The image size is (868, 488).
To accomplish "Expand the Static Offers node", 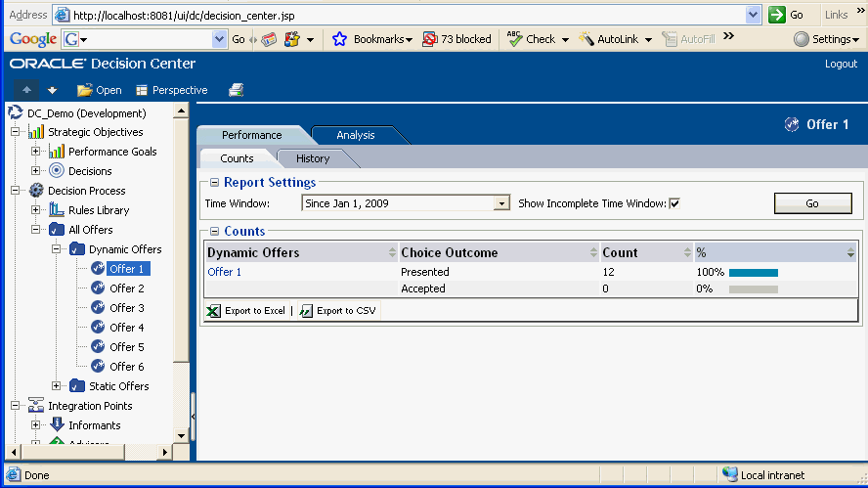I will coord(56,386).
